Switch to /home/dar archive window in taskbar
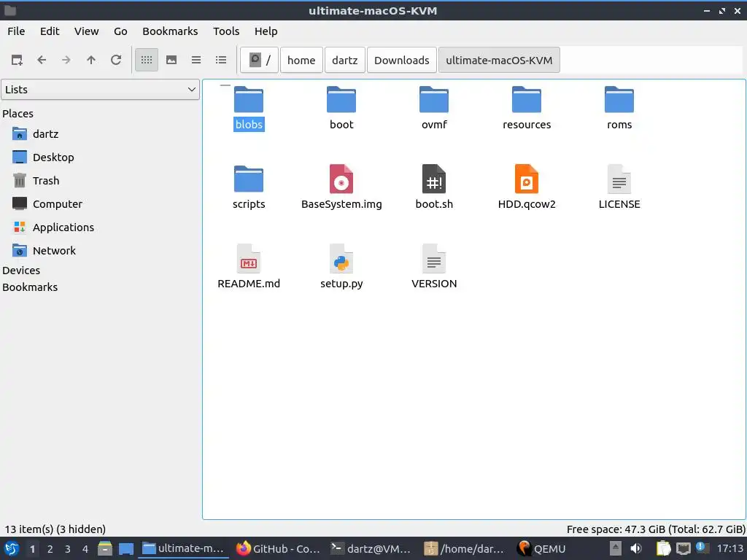This screenshot has width=747, height=560. [x=464, y=548]
